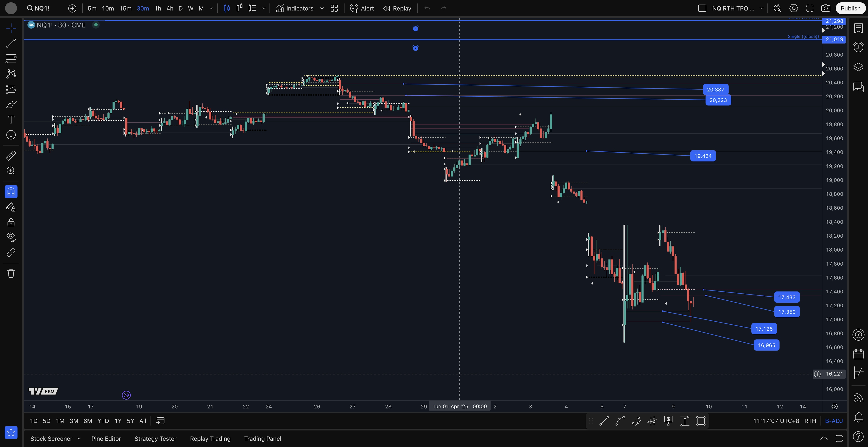Expand the Stock Screener dropdown arrow
The height and width of the screenshot is (447, 868).
pyautogui.click(x=79, y=439)
